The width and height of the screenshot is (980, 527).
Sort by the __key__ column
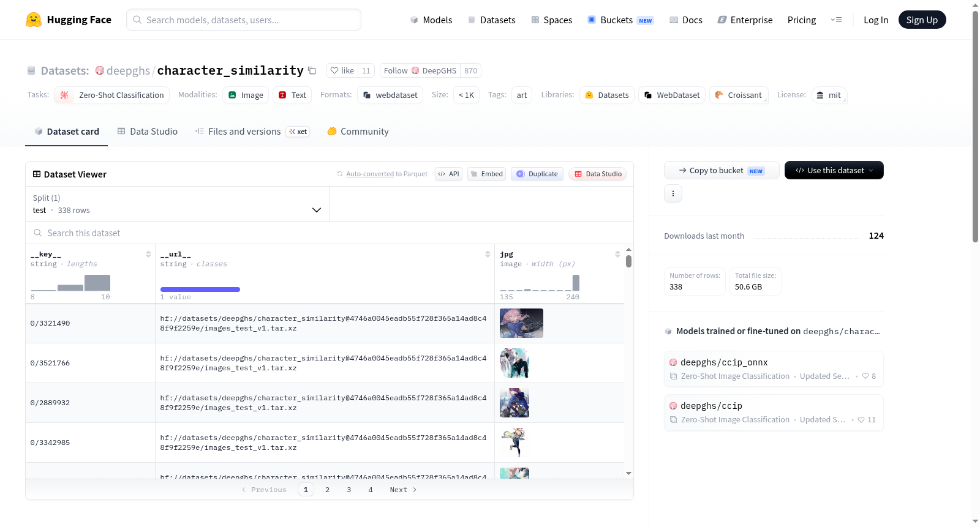[148, 254]
